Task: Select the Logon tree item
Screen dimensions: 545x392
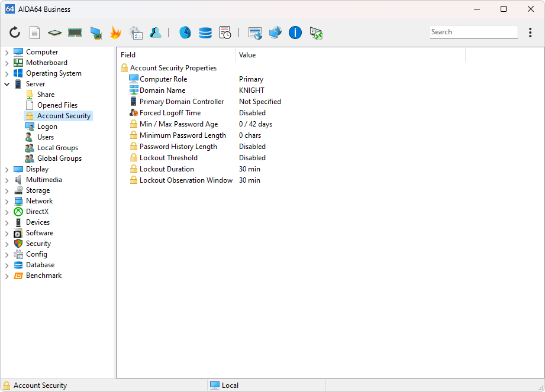Action: tap(47, 127)
